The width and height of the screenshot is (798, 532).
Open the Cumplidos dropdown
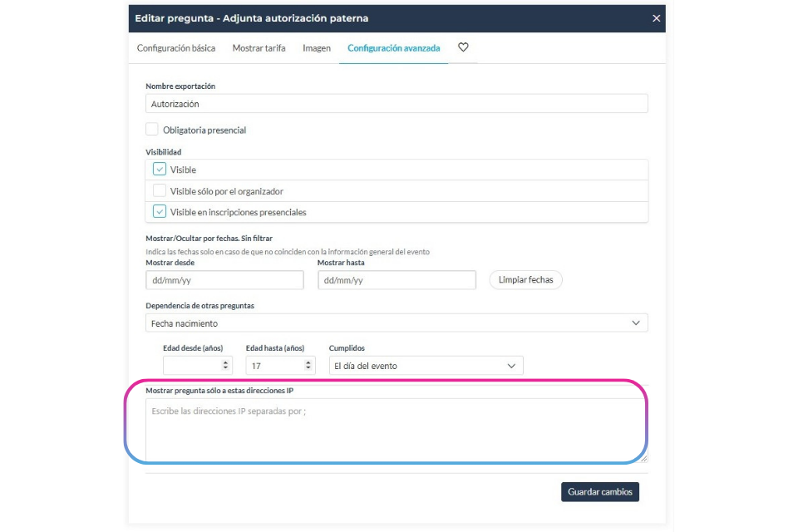426,366
